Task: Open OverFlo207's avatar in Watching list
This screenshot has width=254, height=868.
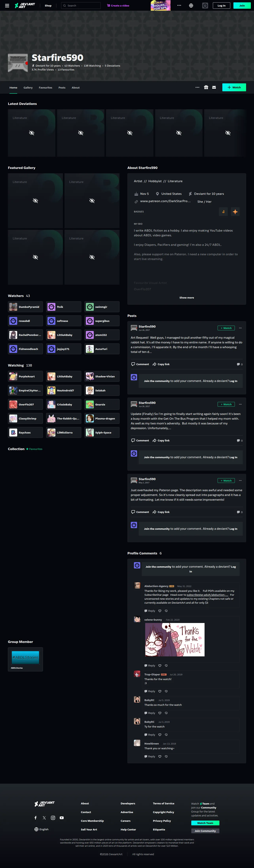Action: pos(13,404)
